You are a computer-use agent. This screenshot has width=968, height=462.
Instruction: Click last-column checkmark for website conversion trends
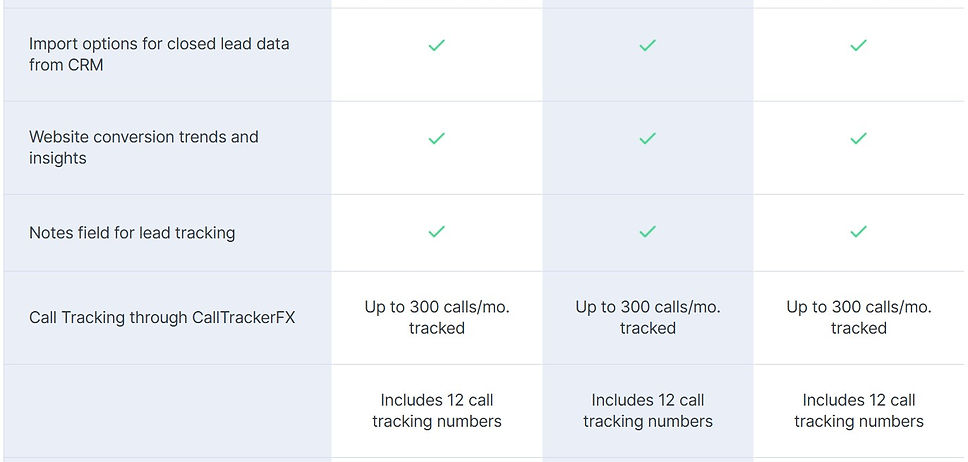pos(858,139)
